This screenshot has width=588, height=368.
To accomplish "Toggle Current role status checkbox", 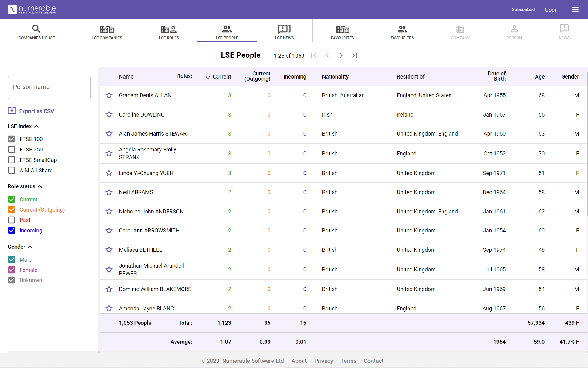I will coord(12,200).
